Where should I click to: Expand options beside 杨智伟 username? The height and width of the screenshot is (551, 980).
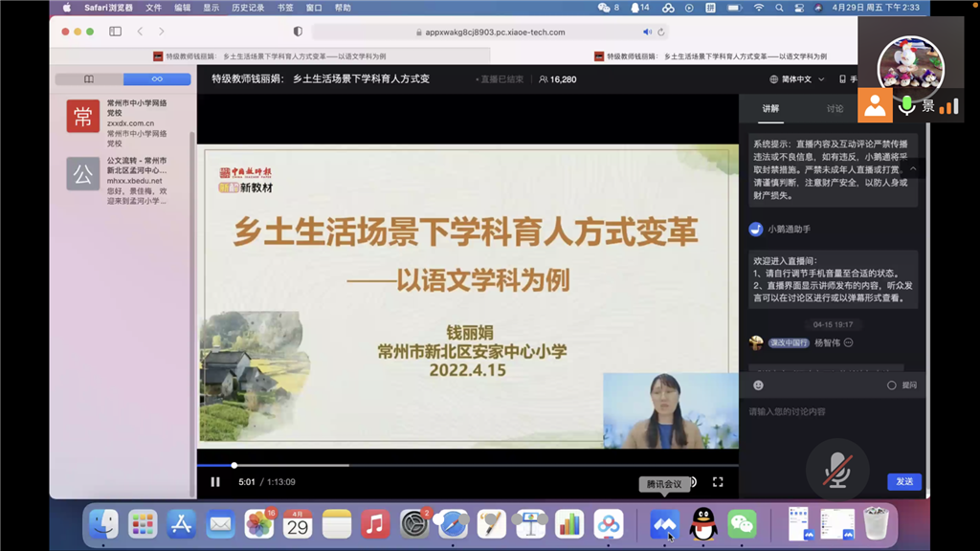[x=848, y=342]
